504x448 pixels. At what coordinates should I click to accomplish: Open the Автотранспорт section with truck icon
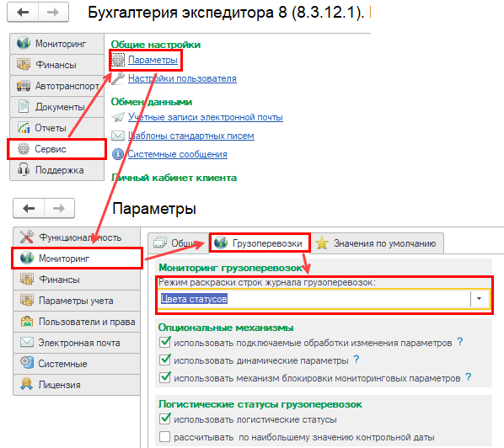click(x=57, y=86)
